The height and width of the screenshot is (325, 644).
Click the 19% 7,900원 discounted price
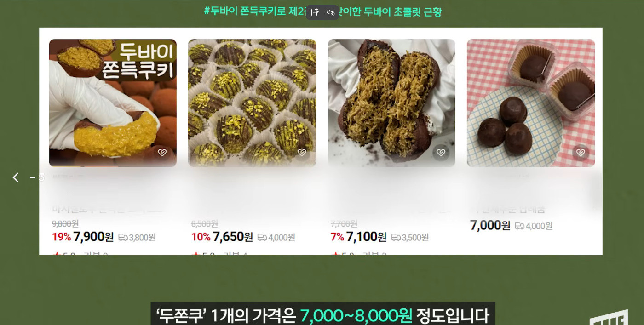[x=83, y=237]
